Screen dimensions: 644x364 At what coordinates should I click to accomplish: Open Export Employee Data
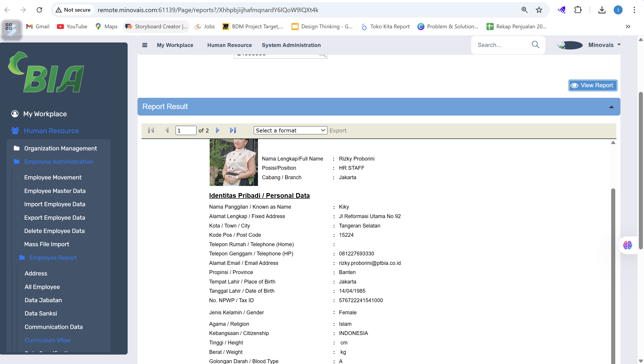tap(55, 218)
